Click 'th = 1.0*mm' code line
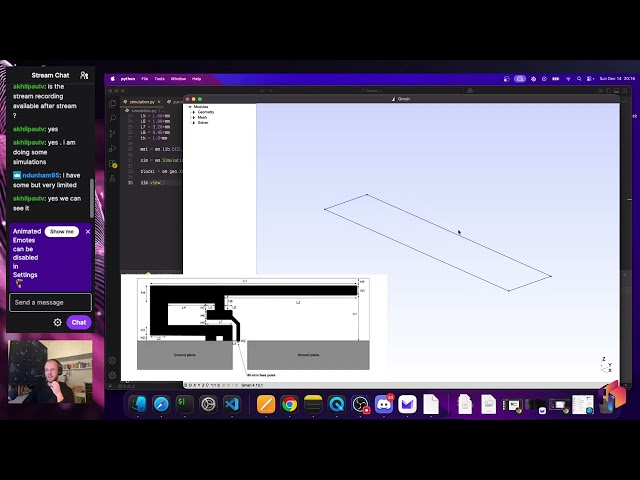Screen dimensions: 640x480 (x=154, y=138)
